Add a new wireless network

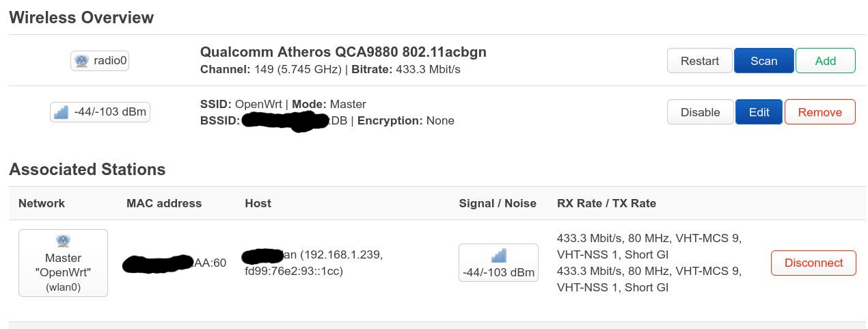click(x=825, y=61)
